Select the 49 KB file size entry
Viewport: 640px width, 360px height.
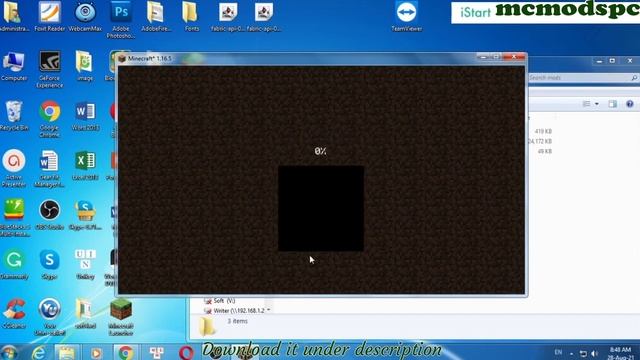545,151
